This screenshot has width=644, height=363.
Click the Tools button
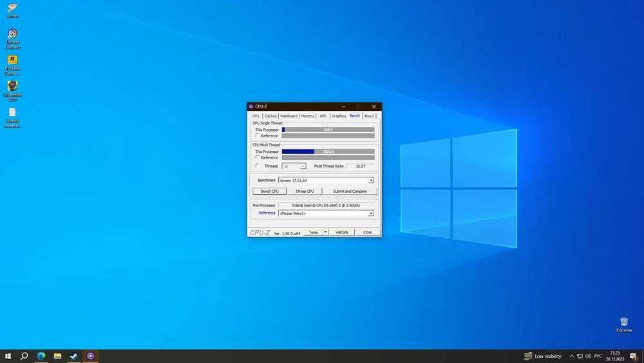pos(314,232)
